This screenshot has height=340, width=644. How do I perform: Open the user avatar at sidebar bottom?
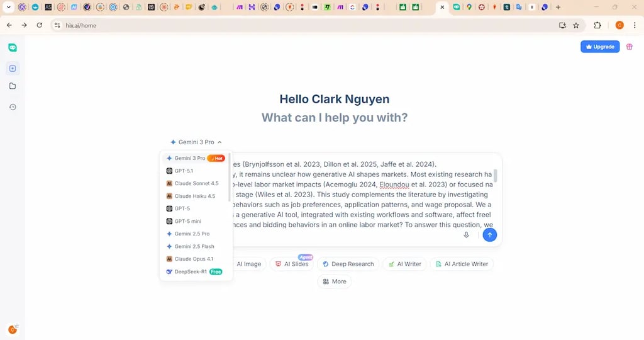coord(13,329)
